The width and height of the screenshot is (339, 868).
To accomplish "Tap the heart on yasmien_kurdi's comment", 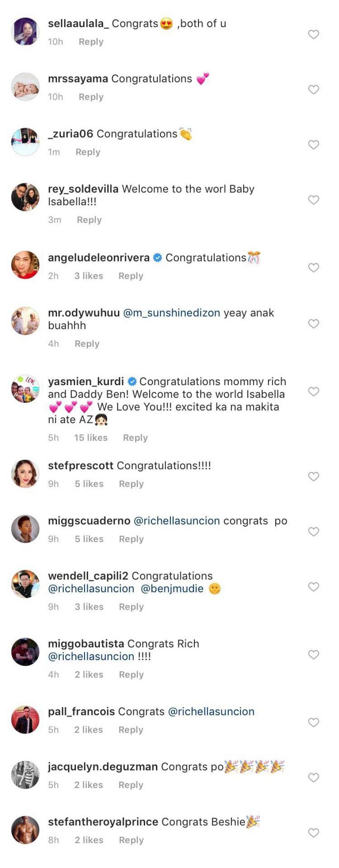I will [x=313, y=392].
